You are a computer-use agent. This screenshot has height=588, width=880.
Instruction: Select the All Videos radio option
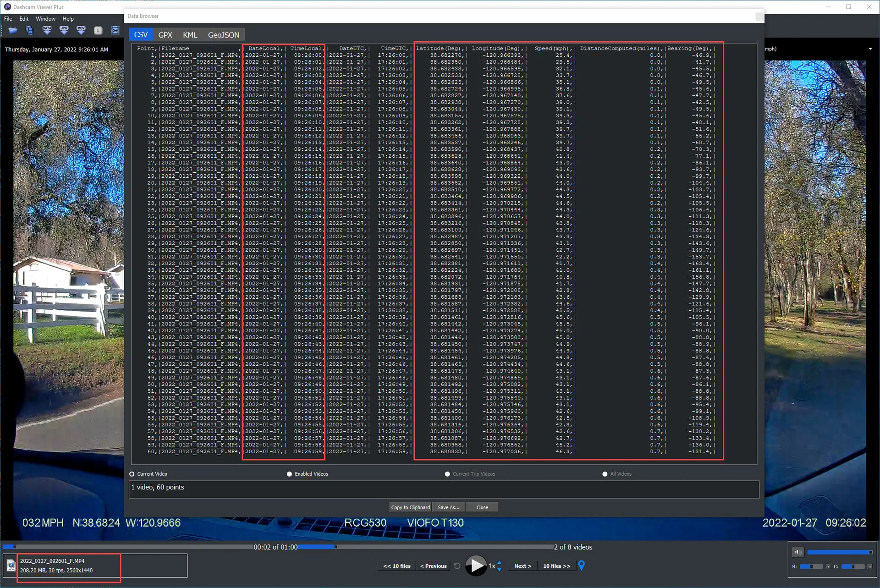click(605, 474)
